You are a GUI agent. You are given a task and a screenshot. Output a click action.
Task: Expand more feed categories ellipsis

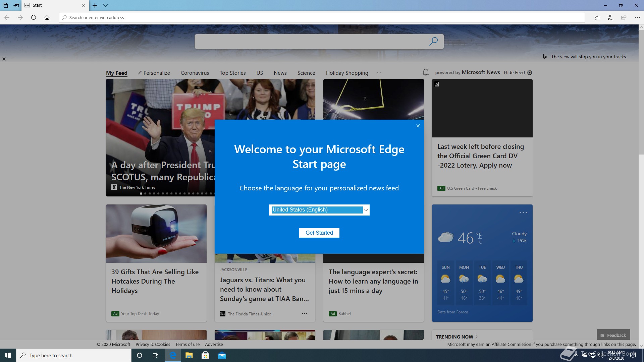[x=379, y=73]
